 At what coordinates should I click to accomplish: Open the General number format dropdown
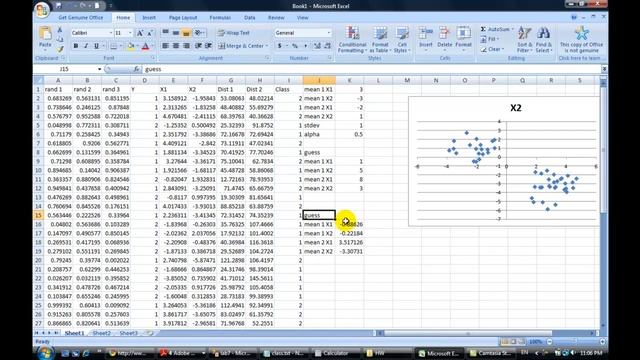[329, 33]
